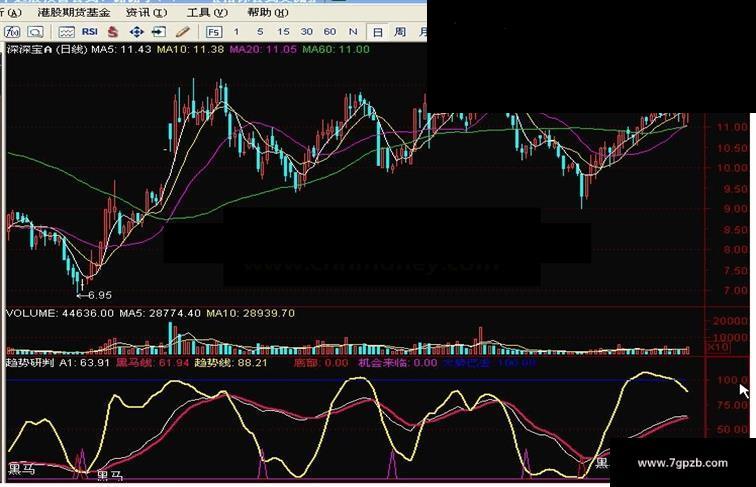Click the MA5: 11.43 label

tap(121, 49)
